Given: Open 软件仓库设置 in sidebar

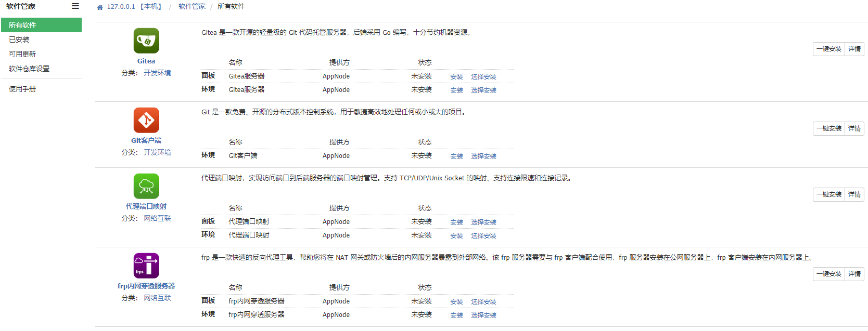Looking at the screenshot, I should [29, 69].
